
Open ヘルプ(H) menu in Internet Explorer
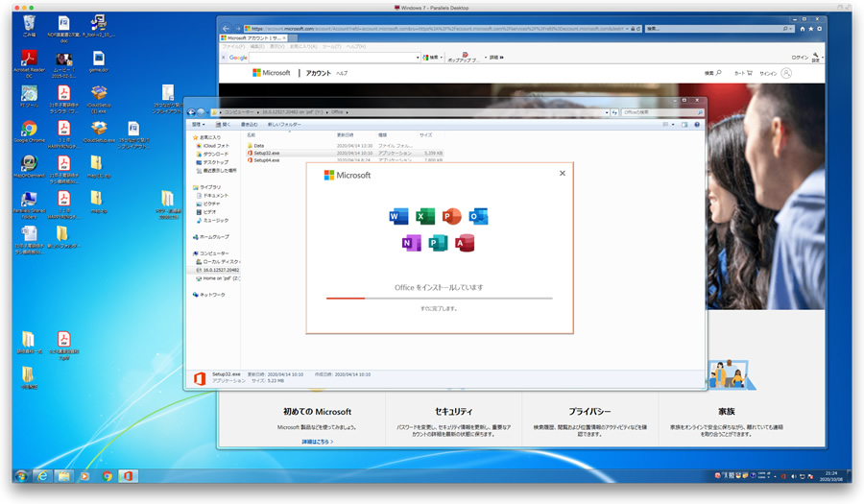(355, 47)
